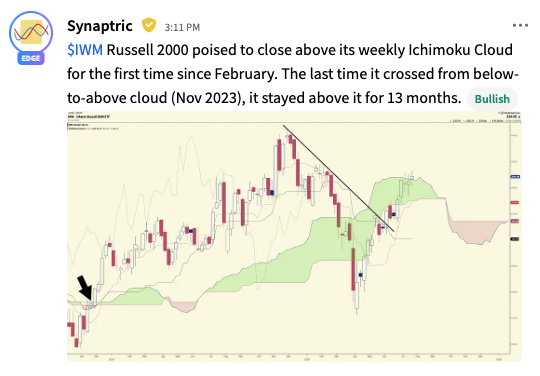Click the Synaptric wave chart avatar

tap(31, 33)
